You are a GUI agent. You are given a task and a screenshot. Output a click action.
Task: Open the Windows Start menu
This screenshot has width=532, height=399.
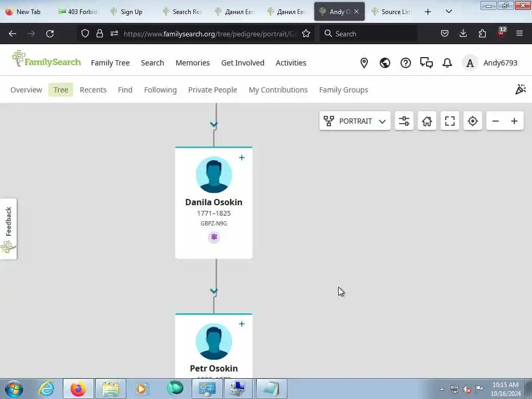pyautogui.click(x=14, y=389)
